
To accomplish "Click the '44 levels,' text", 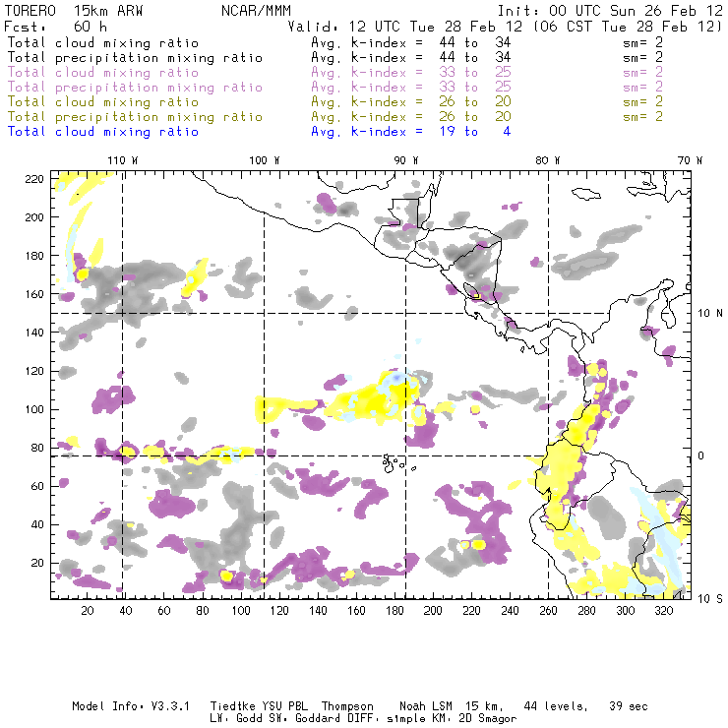I will pos(556,706).
